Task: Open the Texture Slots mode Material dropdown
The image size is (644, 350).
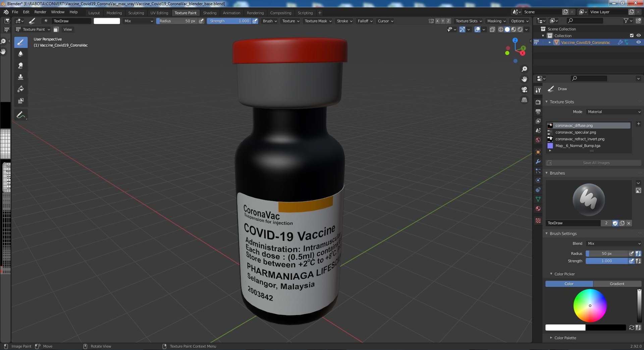Action: [613, 112]
